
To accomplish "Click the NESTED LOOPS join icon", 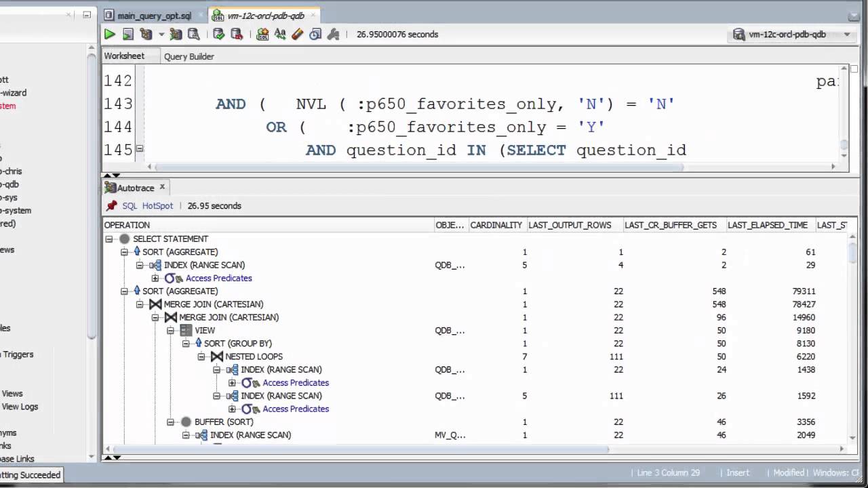I will pyautogui.click(x=216, y=357).
